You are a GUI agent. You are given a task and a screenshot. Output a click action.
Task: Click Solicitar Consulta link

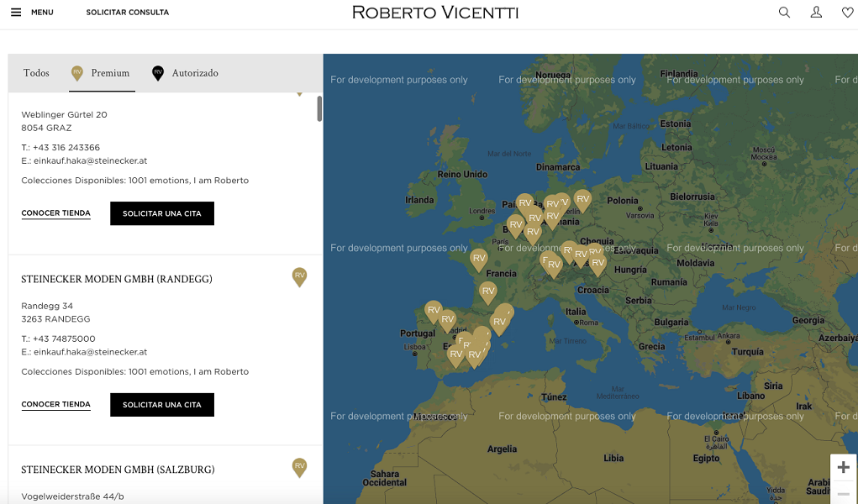click(128, 12)
